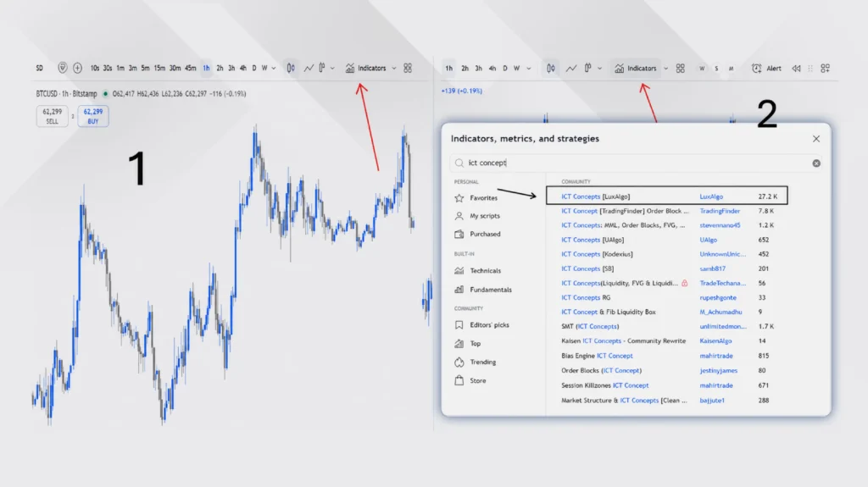
Task: Select ICT Concept [TradingFinder] Order Block result
Action: pyautogui.click(x=625, y=211)
